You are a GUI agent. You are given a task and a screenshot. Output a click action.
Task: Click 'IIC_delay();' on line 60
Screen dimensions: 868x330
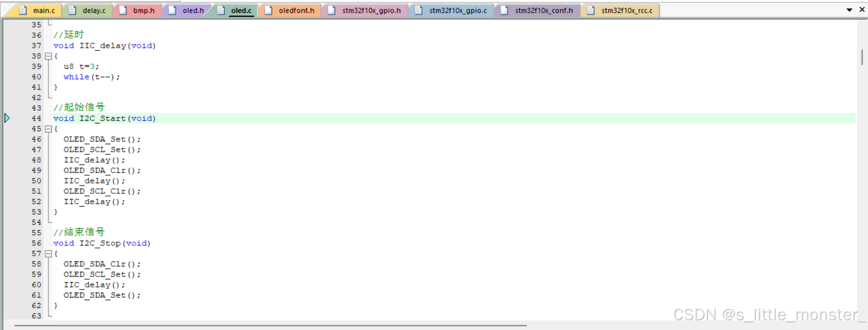[x=94, y=285]
